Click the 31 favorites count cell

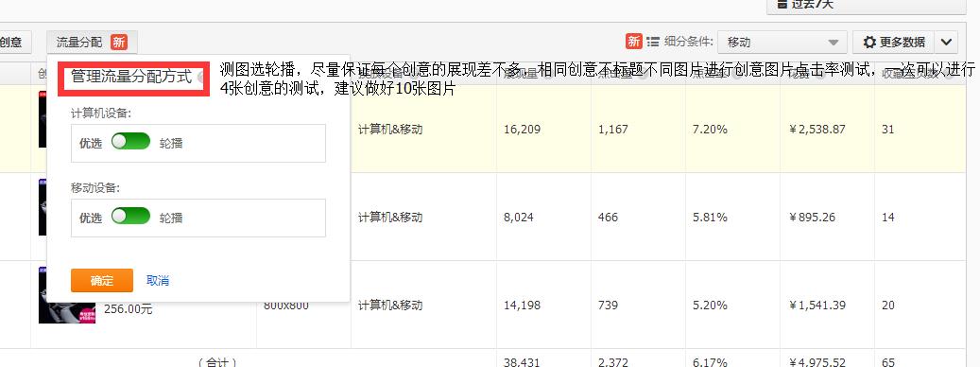pyautogui.click(x=888, y=130)
